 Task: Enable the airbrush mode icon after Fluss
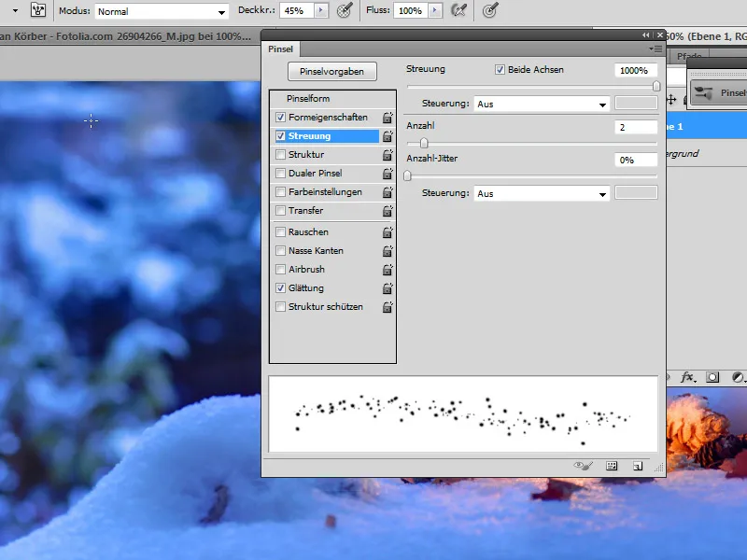point(458,10)
